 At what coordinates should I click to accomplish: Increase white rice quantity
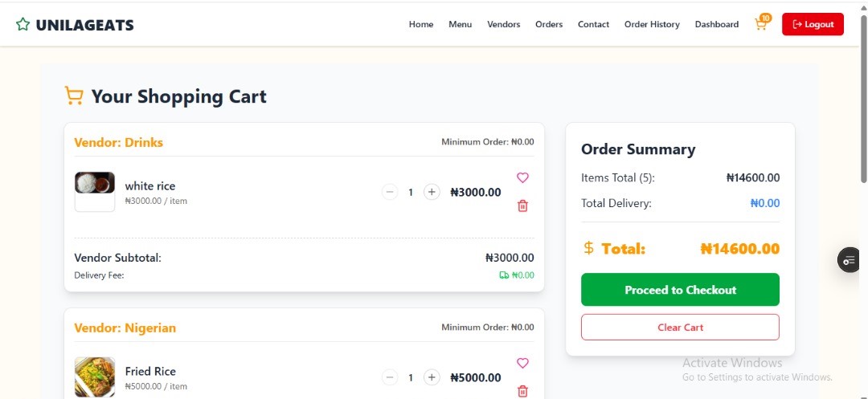click(x=432, y=192)
